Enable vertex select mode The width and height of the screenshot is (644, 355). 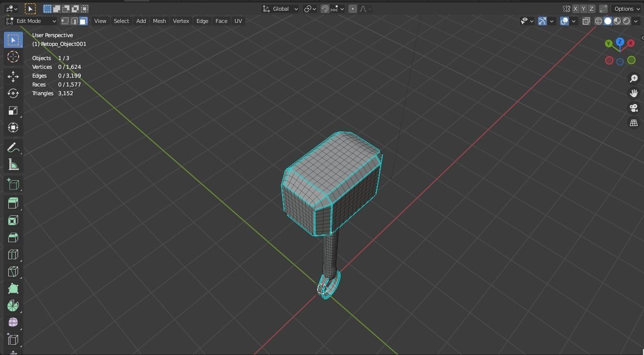click(x=65, y=21)
